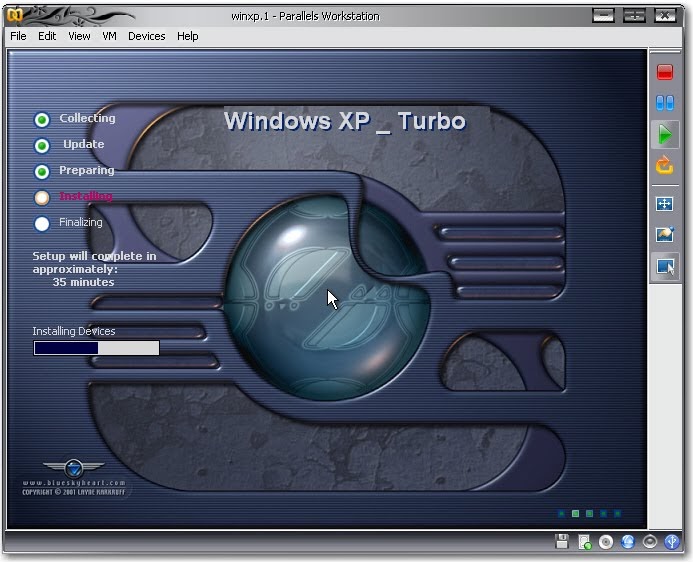Click the Installing Devices progress bar
The image size is (693, 562).
click(x=96, y=348)
